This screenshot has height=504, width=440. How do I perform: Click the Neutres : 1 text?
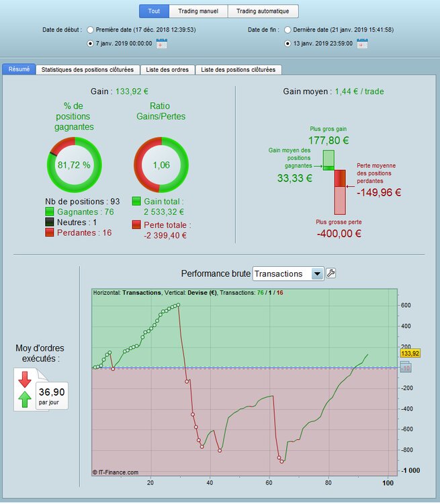coord(77,222)
